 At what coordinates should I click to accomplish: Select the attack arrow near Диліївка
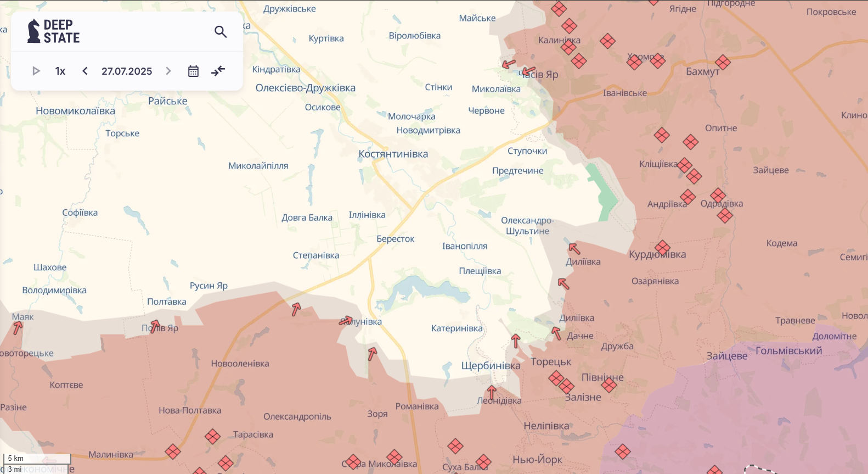(x=574, y=249)
